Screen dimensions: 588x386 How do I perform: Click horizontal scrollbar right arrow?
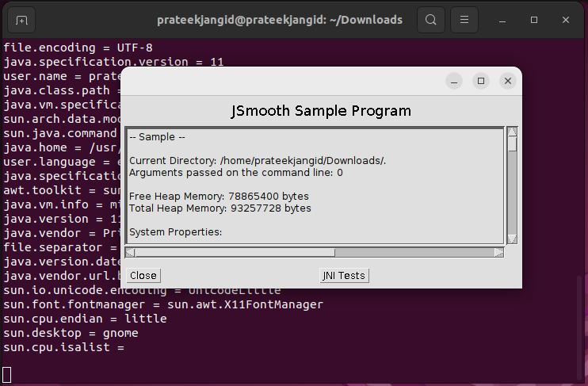pyautogui.click(x=498, y=253)
